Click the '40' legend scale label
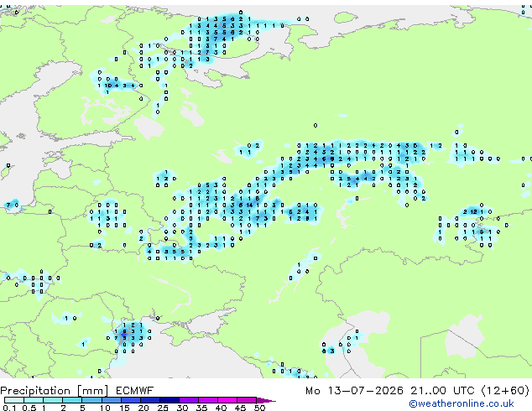This screenshot has width=532, height=411. [x=221, y=408]
